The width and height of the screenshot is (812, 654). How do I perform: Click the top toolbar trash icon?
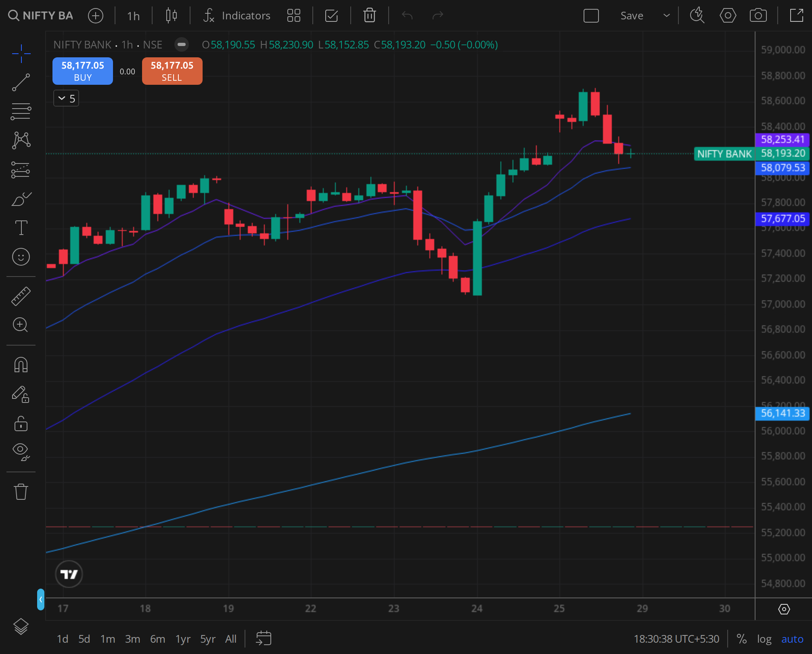[x=370, y=16]
